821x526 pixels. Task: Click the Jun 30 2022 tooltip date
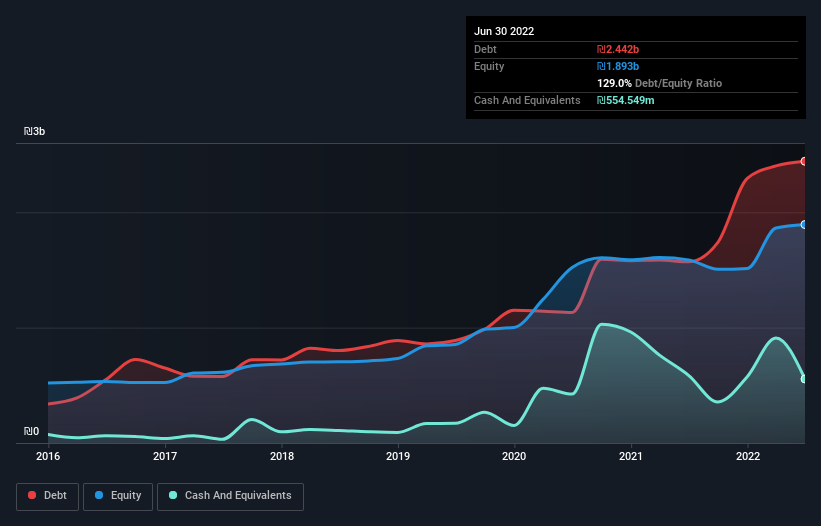point(504,31)
